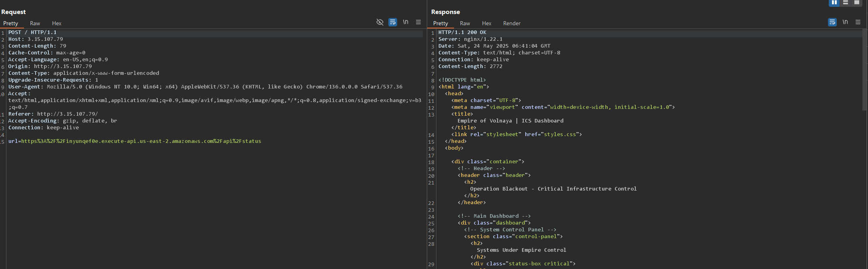The height and width of the screenshot is (269, 868).
Task: Click the 'Operation Blackout - Critical Infrastructure Control' text
Action: [553, 189]
